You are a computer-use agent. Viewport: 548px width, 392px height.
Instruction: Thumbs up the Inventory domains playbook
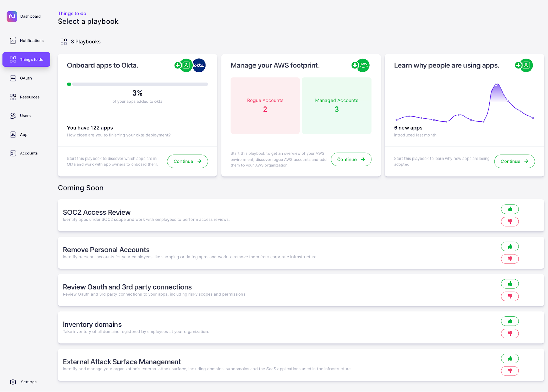point(510,321)
